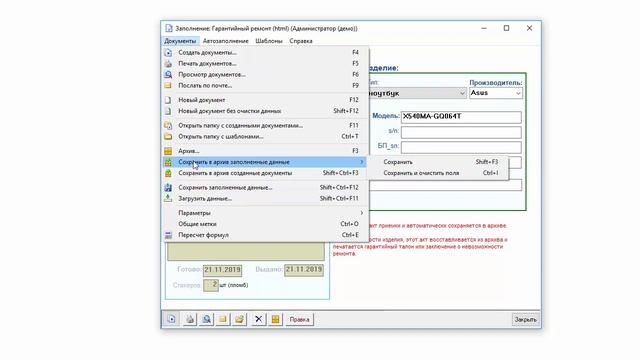Click the Правка button

pyautogui.click(x=300, y=319)
